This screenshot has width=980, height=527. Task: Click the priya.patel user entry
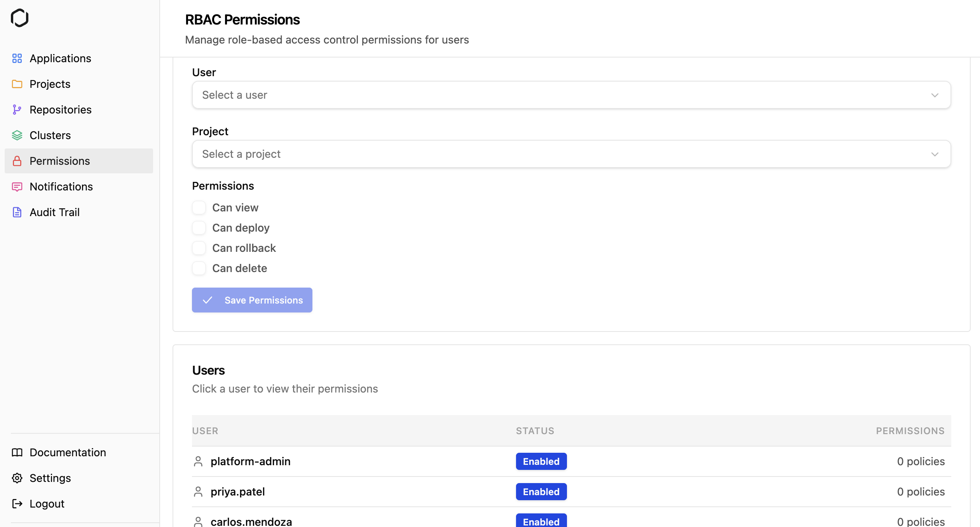[238, 492]
